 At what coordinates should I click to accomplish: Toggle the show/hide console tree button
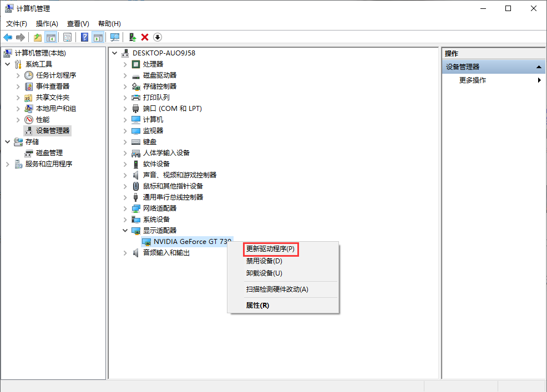51,37
